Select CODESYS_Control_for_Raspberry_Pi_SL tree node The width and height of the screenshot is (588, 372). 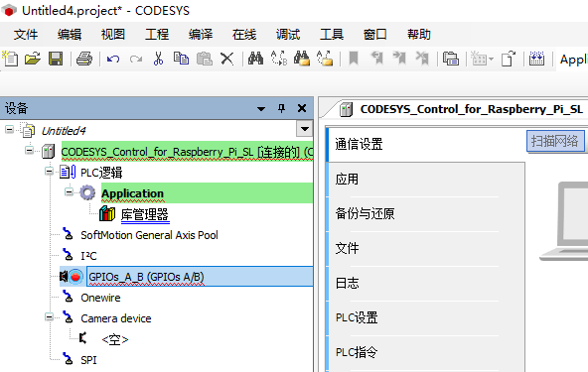tap(187, 152)
